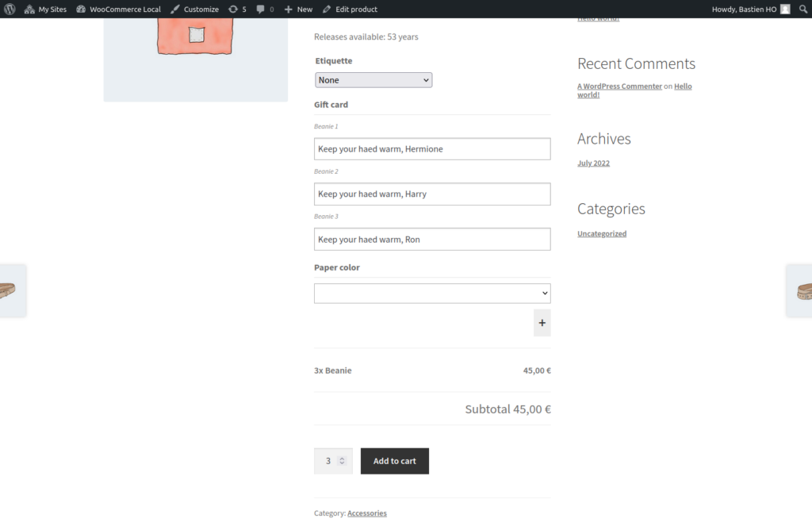Click the Beanie 1 gift card field
The height and width of the screenshot is (530, 812).
[x=432, y=149]
